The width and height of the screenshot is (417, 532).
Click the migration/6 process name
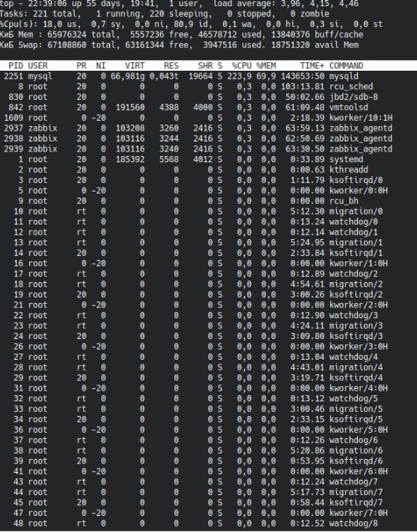tap(356, 451)
